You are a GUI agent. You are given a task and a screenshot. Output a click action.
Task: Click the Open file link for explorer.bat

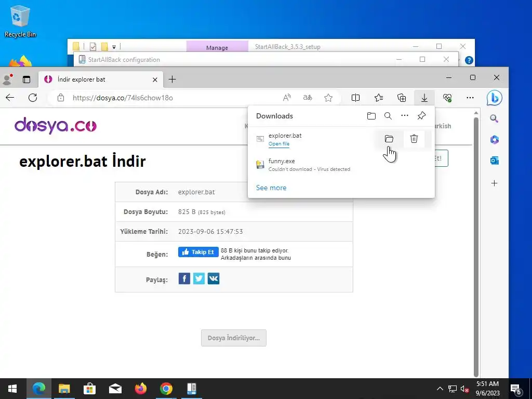[x=279, y=144]
